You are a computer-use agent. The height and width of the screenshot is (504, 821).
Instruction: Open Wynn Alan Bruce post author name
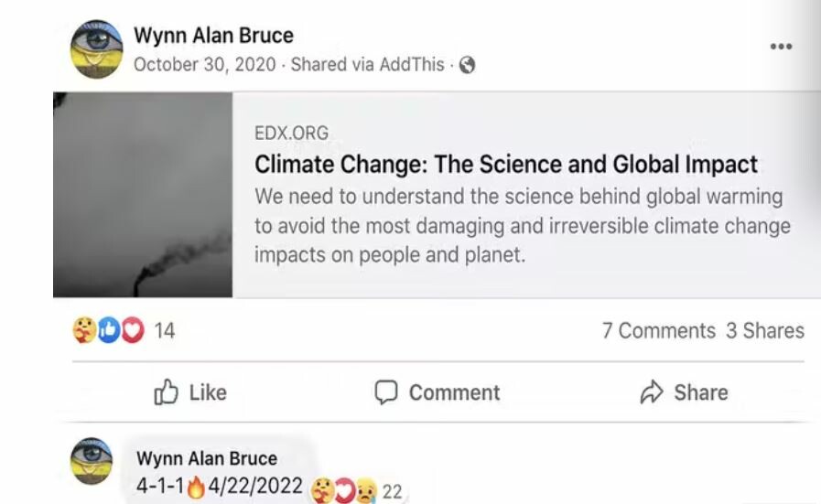[213, 36]
